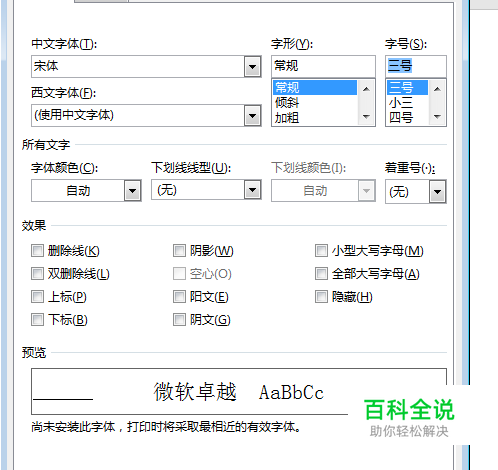Click down arrow of 字号 list scrollbar
The width and height of the screenshot is (498, 470).
437,117
